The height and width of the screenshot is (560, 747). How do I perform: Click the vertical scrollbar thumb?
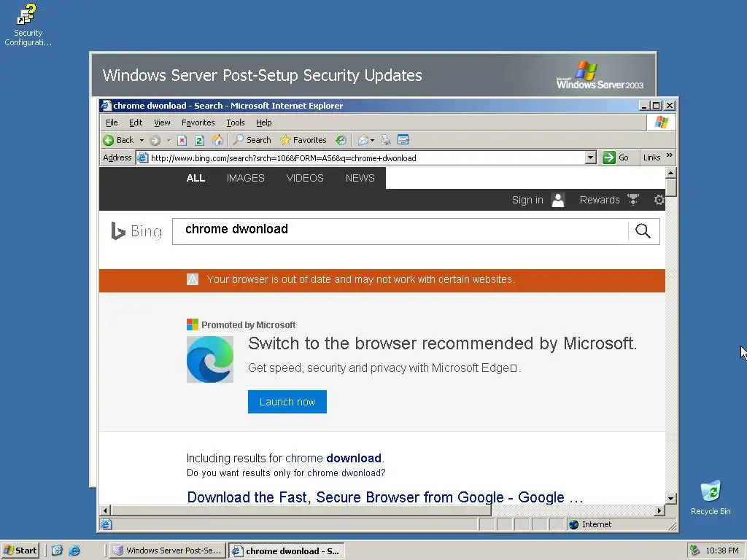pos(671,187)
